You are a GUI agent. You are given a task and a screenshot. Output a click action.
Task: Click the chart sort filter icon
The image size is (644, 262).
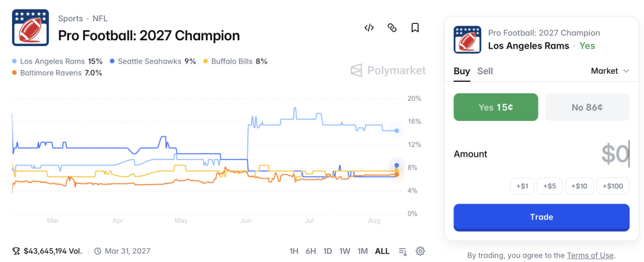402,251
